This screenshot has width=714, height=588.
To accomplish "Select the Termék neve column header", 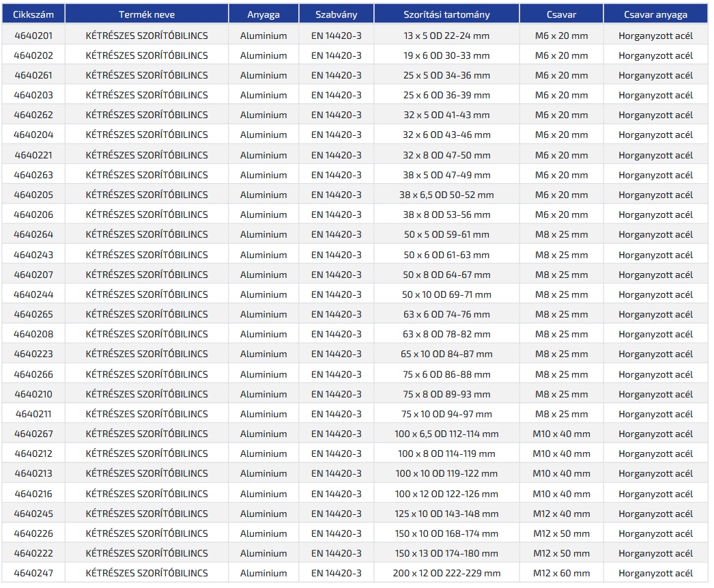I will (x=147, y=14).
